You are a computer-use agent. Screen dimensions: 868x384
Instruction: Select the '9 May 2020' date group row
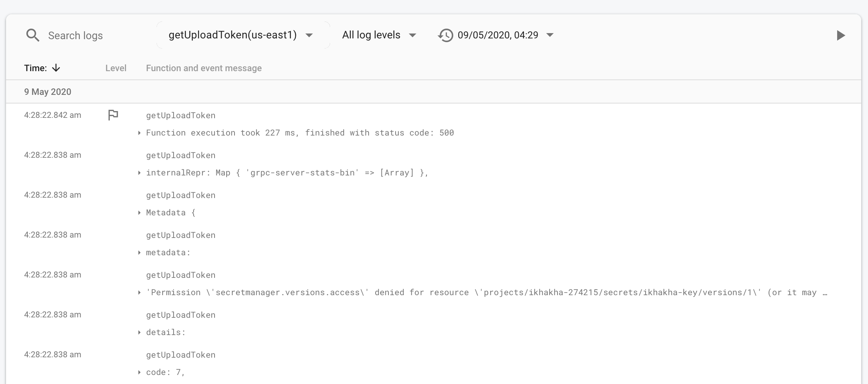47,91
